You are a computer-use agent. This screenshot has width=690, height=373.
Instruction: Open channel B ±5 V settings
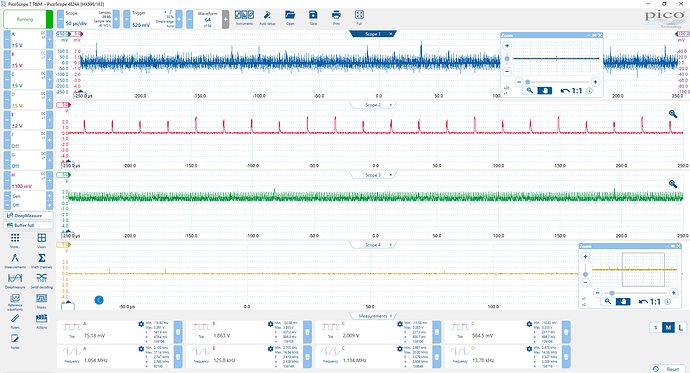point(28,59)
